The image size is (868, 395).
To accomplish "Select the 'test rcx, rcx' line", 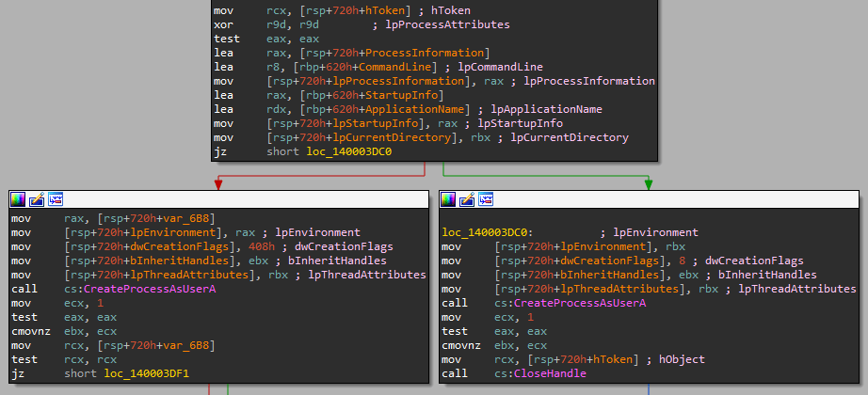I will click(64, 359).
